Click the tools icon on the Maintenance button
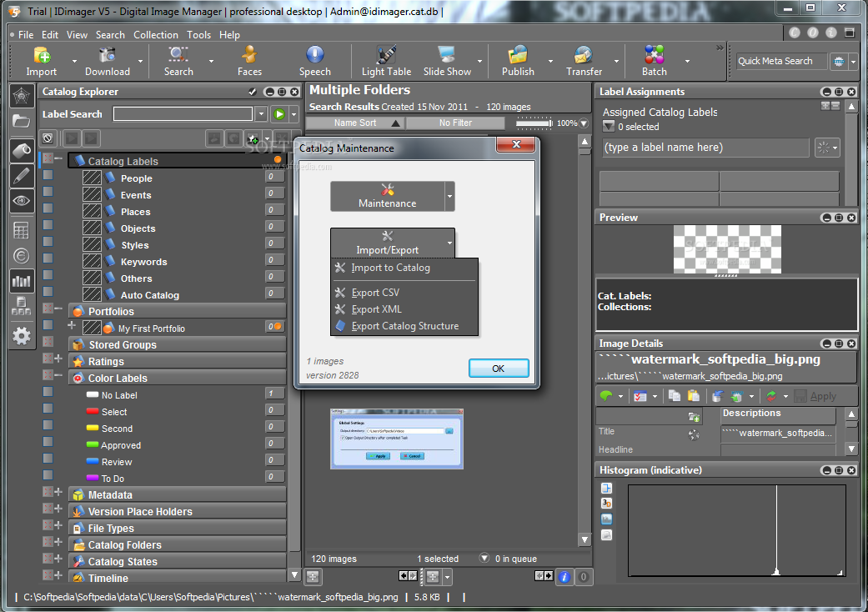 pyautogui.click(x=388, y=190)
